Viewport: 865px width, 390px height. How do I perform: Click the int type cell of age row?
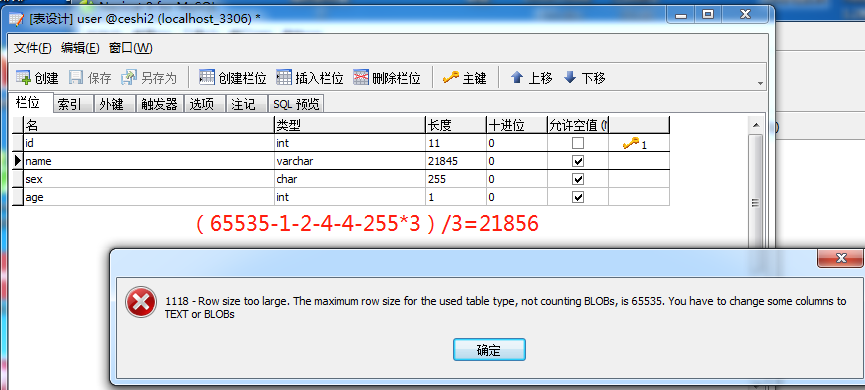(350, 197)
